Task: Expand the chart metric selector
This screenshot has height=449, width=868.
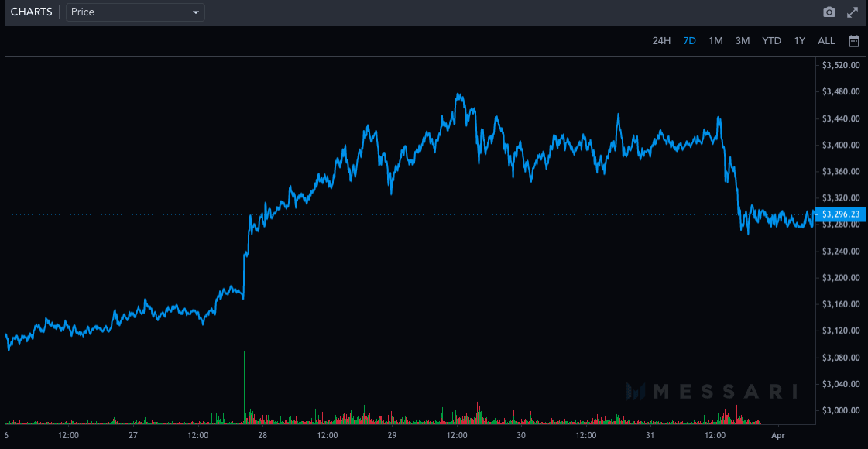Action: point(136,12)
